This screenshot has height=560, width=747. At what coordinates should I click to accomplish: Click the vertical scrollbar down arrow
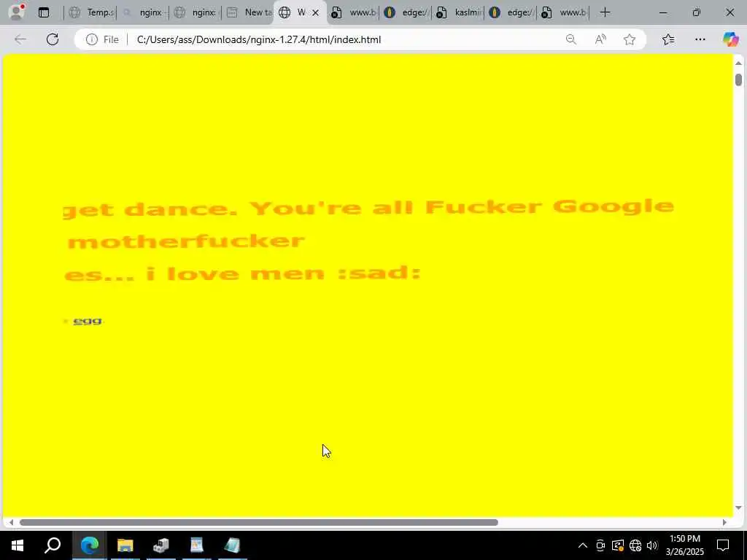pos(738,508)
